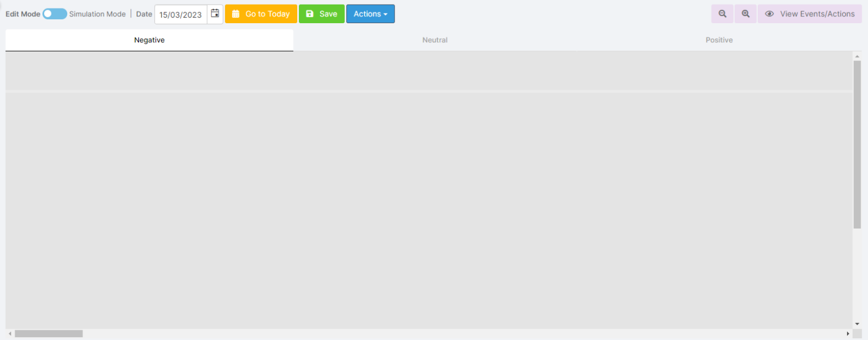Click the calendar icon inside Go to Today
Image resolution: width=868 pixels, height=340 pixels.
[x=235, y=13]
